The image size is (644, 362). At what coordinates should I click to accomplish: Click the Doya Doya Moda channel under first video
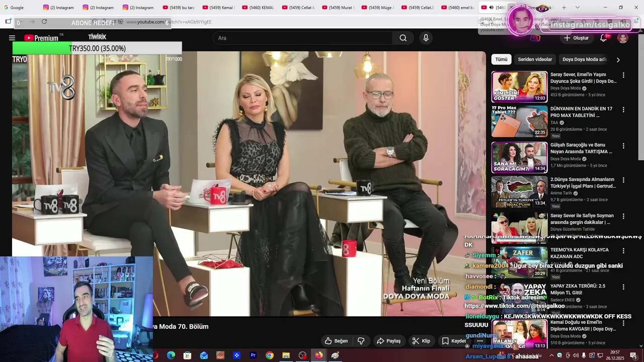(x=565, y=88)
